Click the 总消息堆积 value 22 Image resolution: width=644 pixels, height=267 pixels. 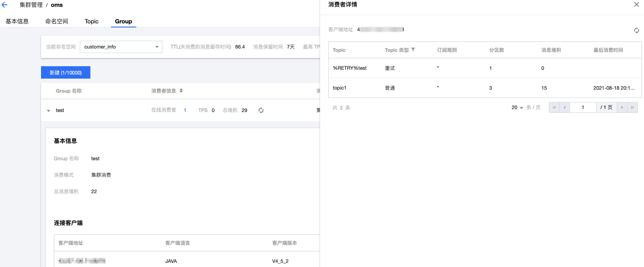pyautogui.click(x=94, y=191)
